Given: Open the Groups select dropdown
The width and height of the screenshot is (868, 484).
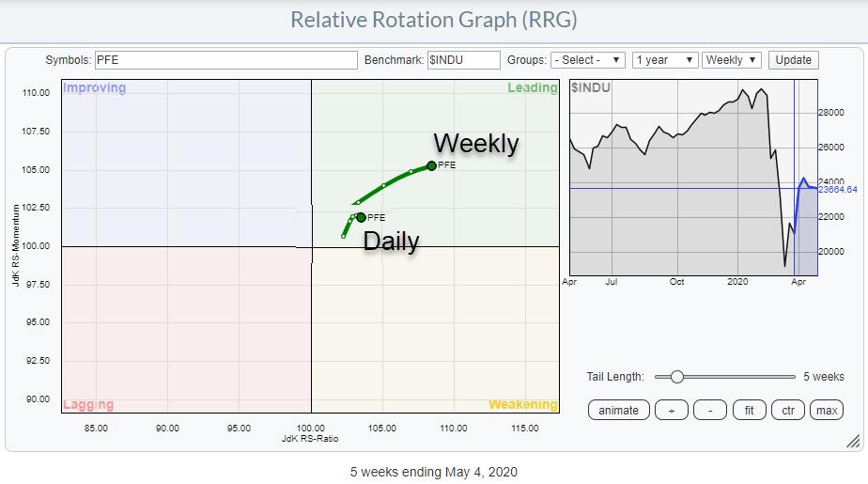Looking at the screenshot, I should pos(587,60).
